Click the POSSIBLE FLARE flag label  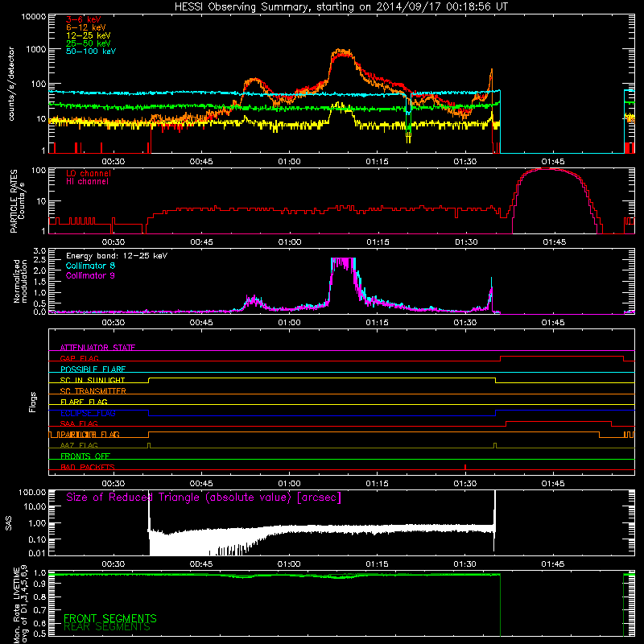click(x=93, y=369)
